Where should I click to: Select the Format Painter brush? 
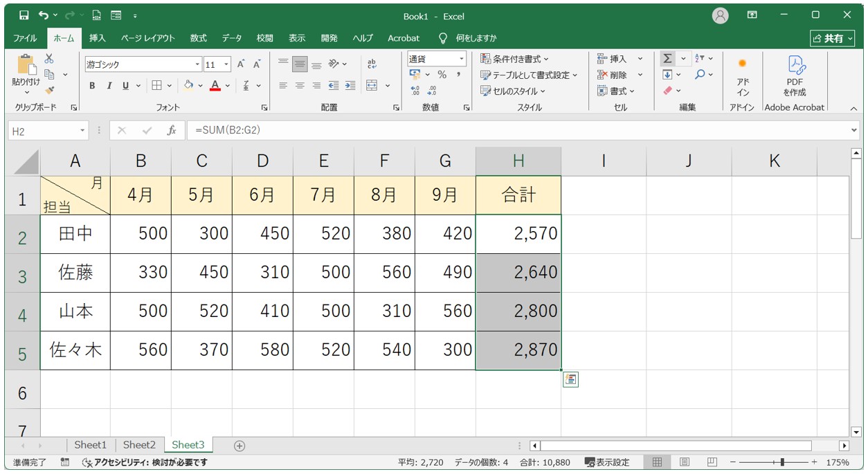click(49, 90)
